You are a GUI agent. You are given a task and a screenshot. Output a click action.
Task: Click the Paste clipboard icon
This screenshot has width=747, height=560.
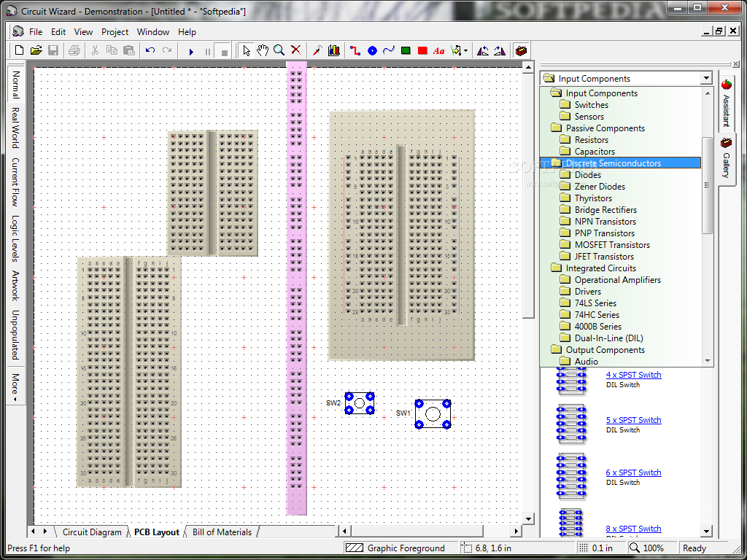128,50
